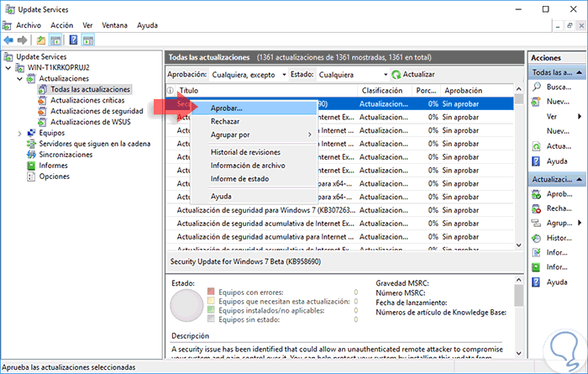This screenshot has width=588, height=374.
Task: Click the Up one level folder icon
Action: pyautogui.click(x=41, y=40)
